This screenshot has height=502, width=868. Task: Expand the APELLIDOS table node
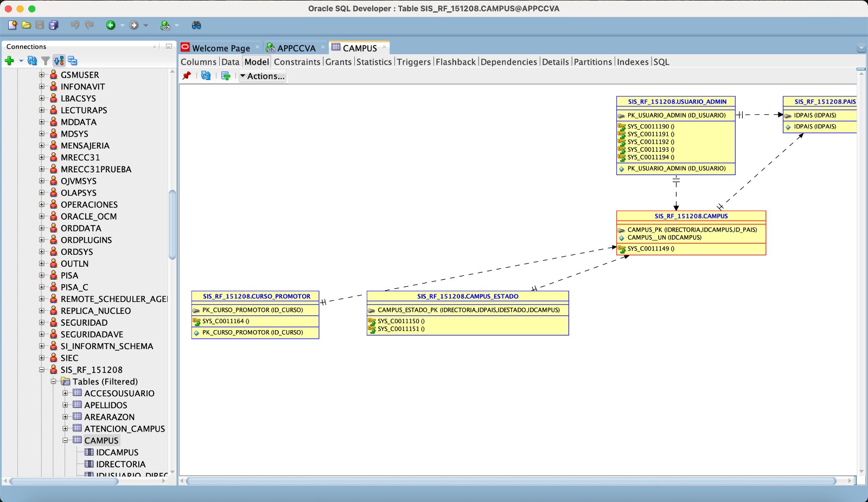pos(65,405)
